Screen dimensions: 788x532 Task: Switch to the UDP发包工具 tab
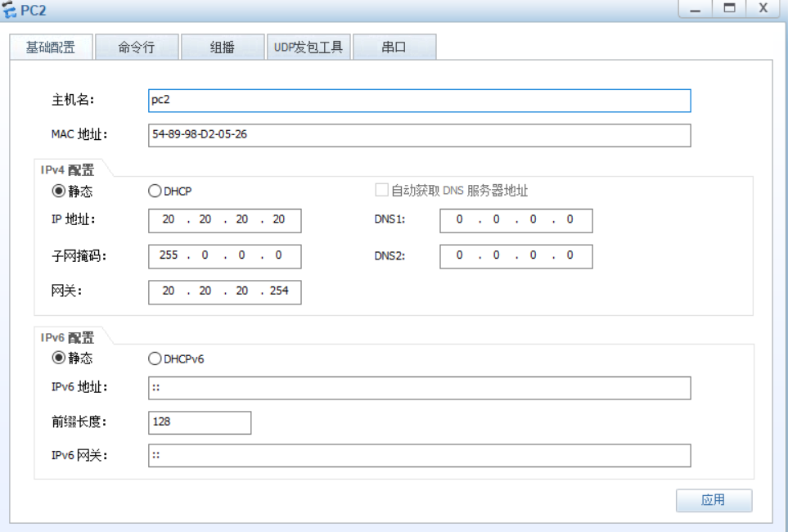(308, 47)
